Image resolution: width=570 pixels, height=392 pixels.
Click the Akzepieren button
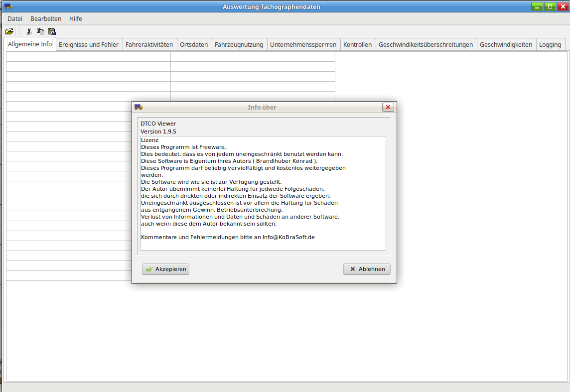(166, 269)
